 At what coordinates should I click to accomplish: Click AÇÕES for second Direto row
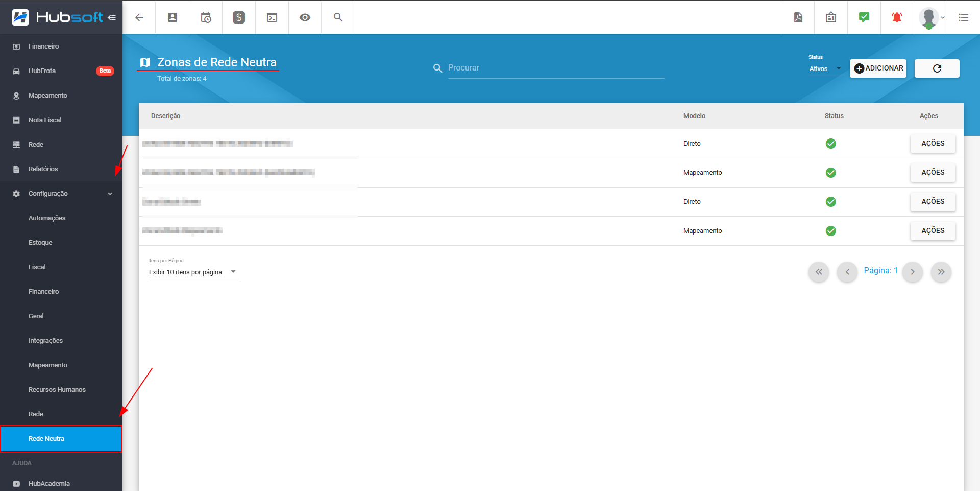point(933,202)
